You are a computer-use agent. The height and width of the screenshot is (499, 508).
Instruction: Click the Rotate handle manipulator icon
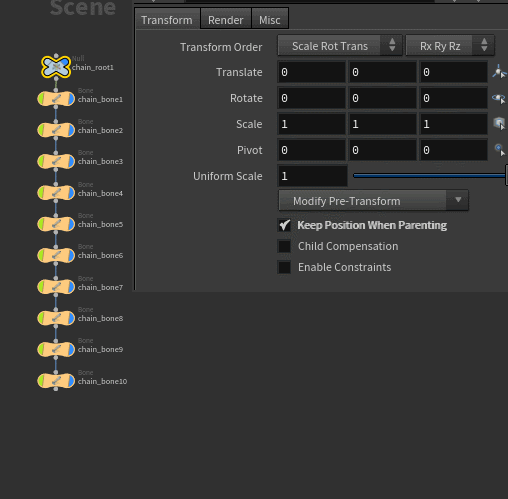click(499, 98)
